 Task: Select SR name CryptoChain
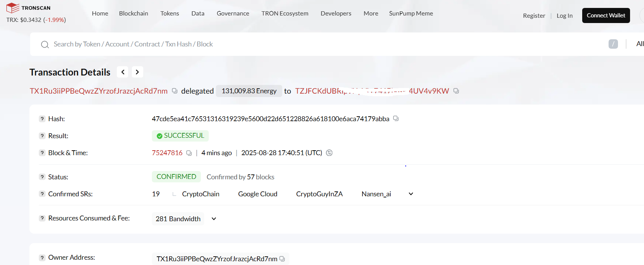pos(200,194)
